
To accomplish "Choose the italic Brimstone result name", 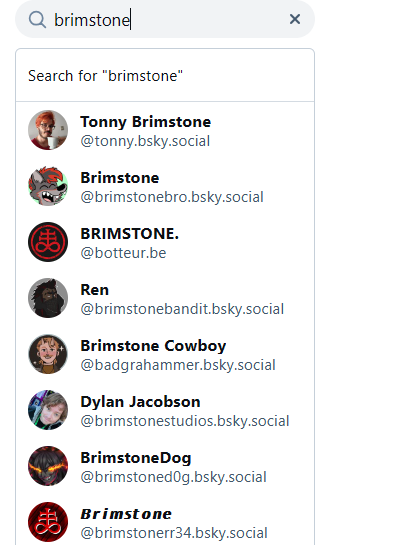I will (126, 514).
